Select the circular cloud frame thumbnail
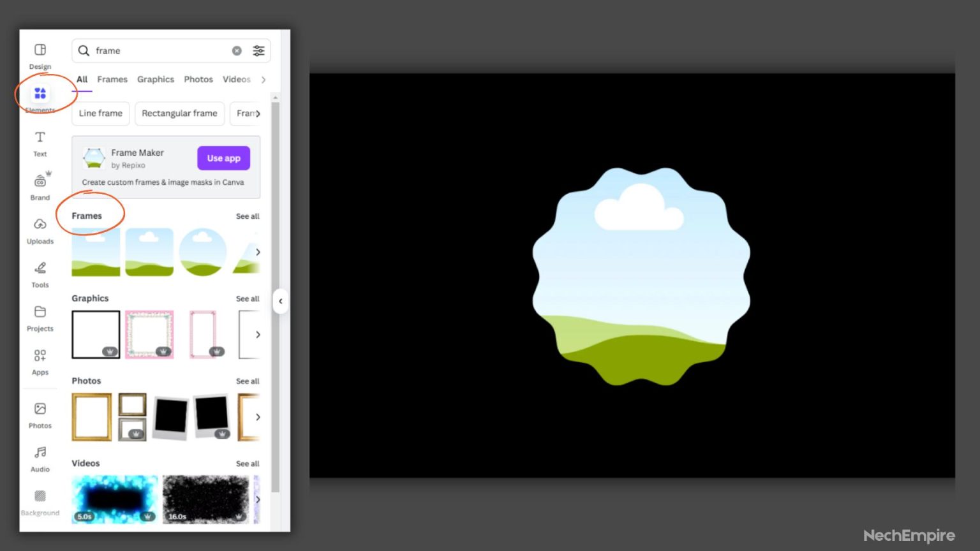Viewport: 980px width, 551px height. pyautogui.click(x=202, y=251)
